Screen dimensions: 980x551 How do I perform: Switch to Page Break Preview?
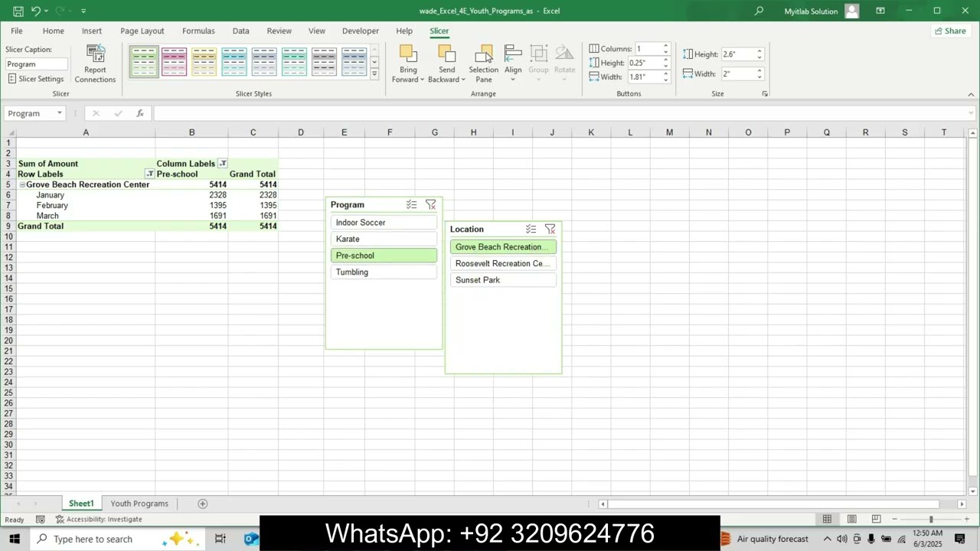coord(876,519)
